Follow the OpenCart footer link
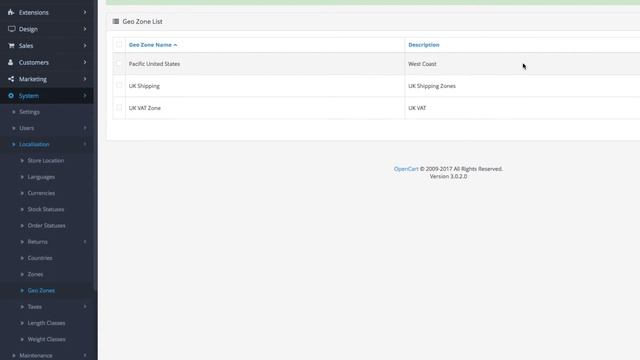The height and width of the screenshot is (360, 640). tap(406, 169)
